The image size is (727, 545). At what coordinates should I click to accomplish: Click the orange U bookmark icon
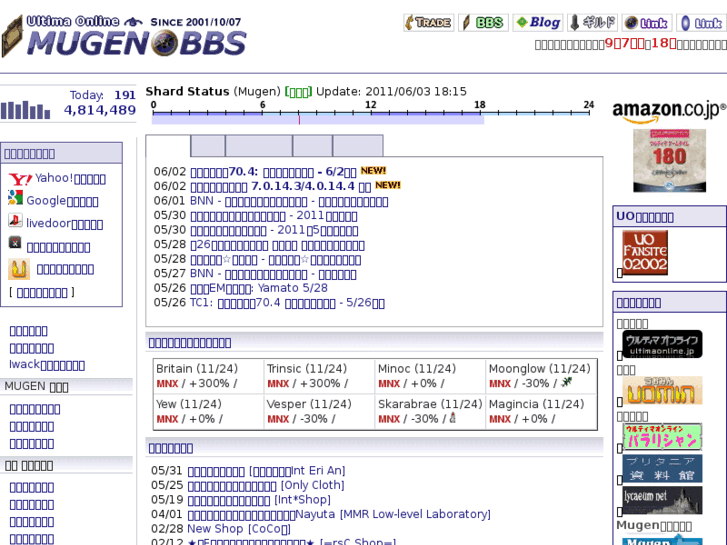[19, 269]
